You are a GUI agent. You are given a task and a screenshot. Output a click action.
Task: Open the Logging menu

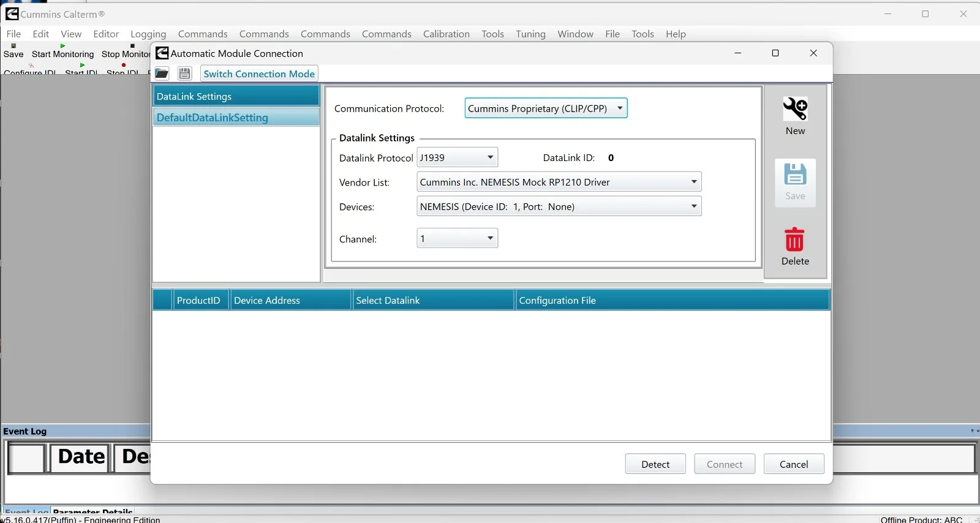[148, 34]
